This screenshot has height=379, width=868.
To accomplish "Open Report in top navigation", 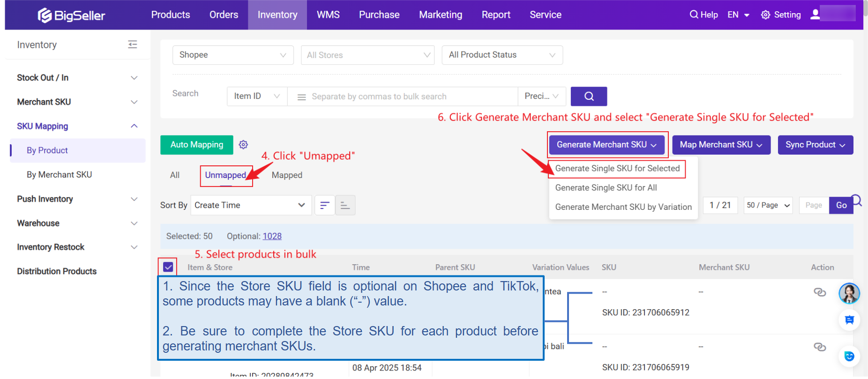I will tap(496, 15).
